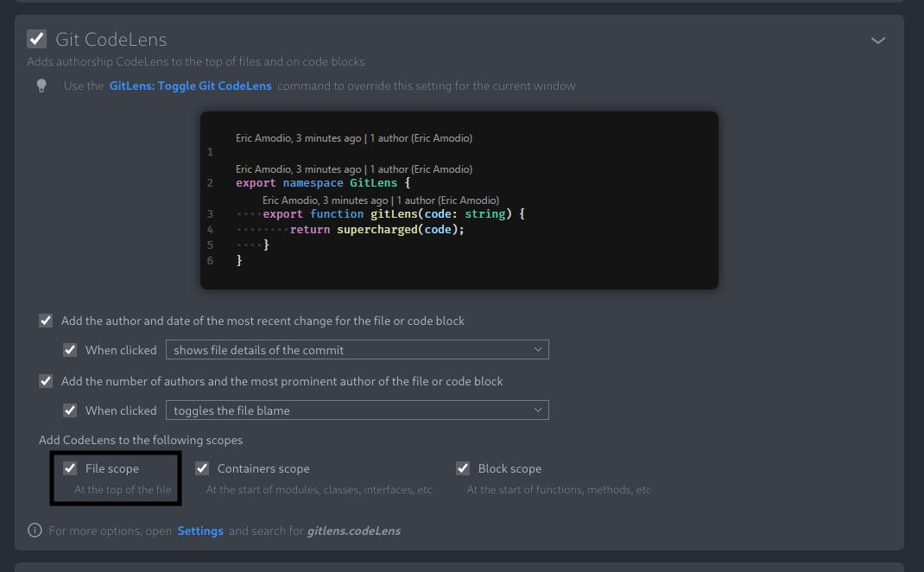The width and height of the screenshot is (924, 572).
Task: Click the gitlens.codeLens search term text
Action: [x=353, y=531]
